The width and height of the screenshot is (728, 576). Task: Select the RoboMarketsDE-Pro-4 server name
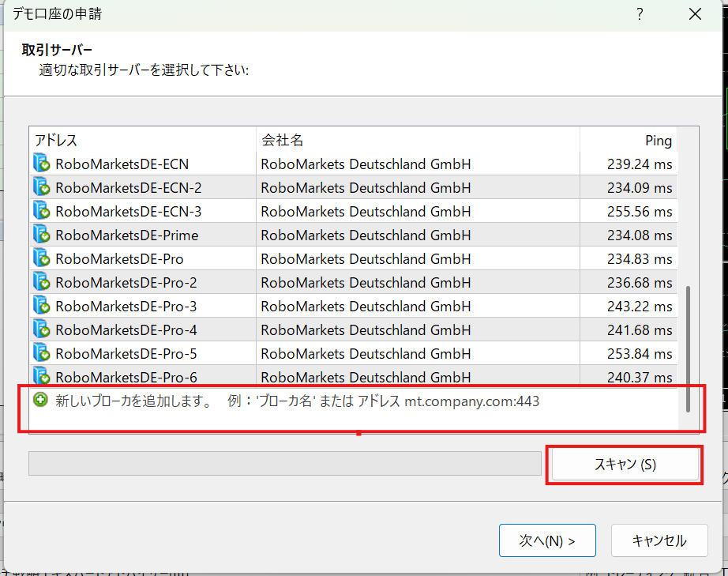(x=126, y=330)
